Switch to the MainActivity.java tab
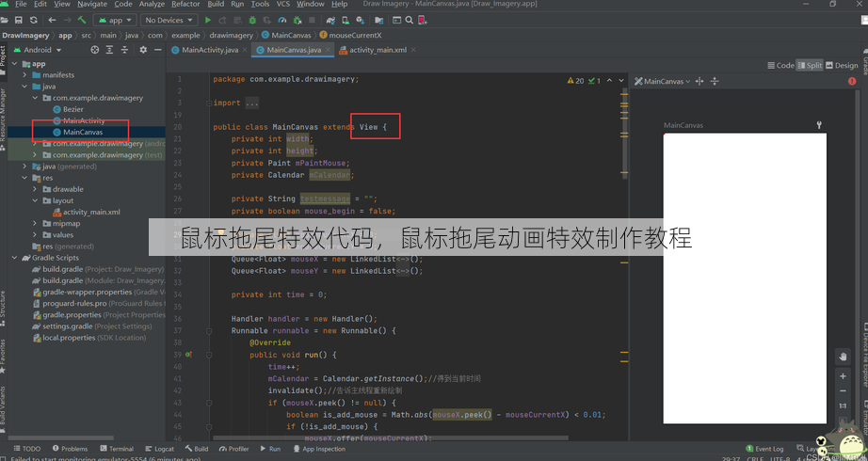Screen dimensions: 868x461 point(209,50)
